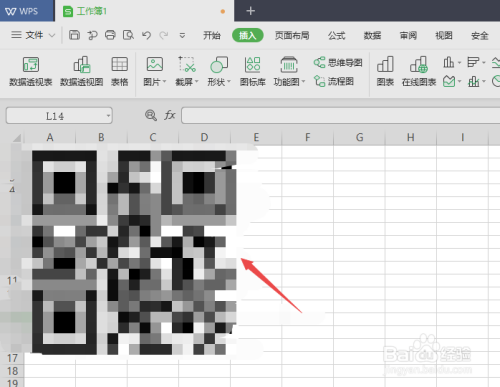The width and height of the screenshot is (500, 387).
Task: Click the Print icon
Action: coord(110,35)
